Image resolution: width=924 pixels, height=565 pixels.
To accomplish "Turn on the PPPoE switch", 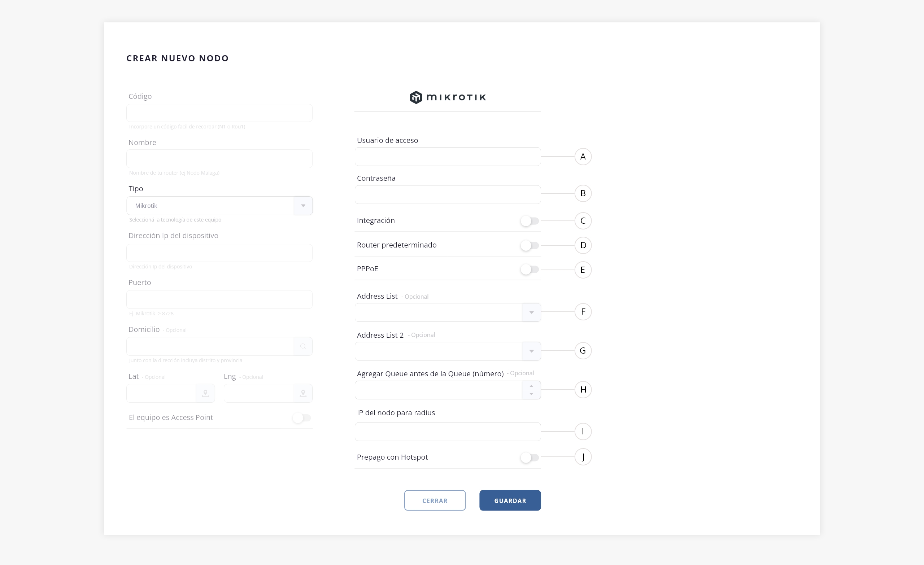I will pos(529,270).
